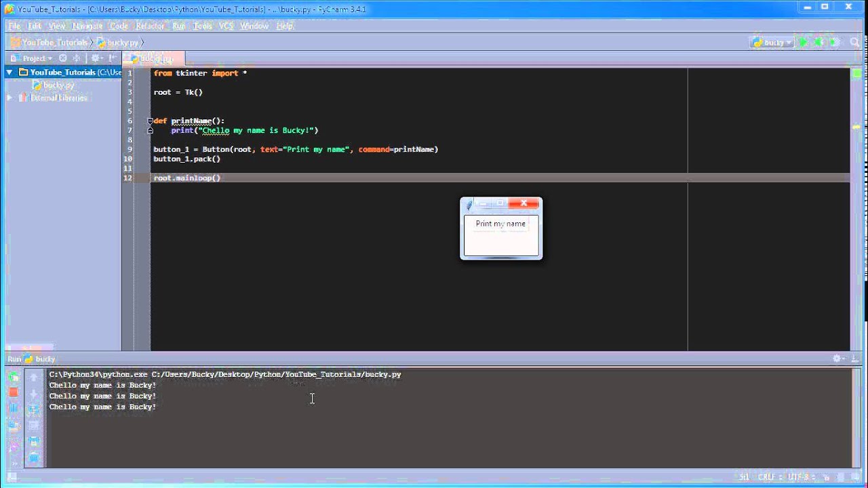The height and width of the screenshot is (488, 868).
Task: Select the External Libraries tree row
Action: [x=63, y=98]
